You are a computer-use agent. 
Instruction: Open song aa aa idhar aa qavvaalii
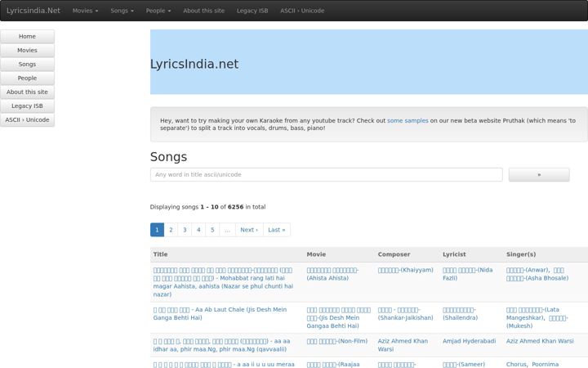(x=221, y=345)
